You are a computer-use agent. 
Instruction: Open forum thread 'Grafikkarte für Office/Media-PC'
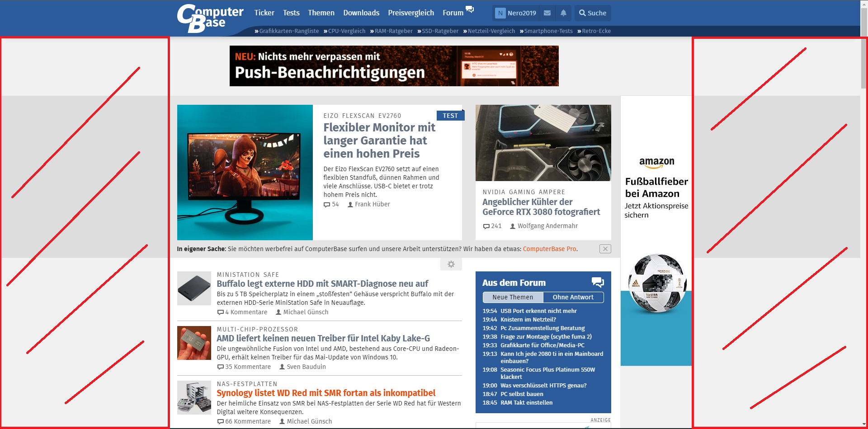point(542,345)
